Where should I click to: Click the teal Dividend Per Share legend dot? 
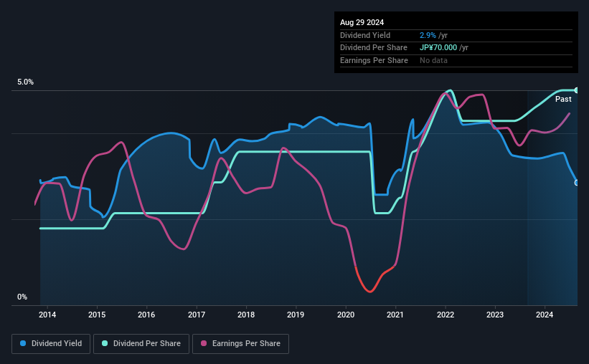(x=105, y=344)
